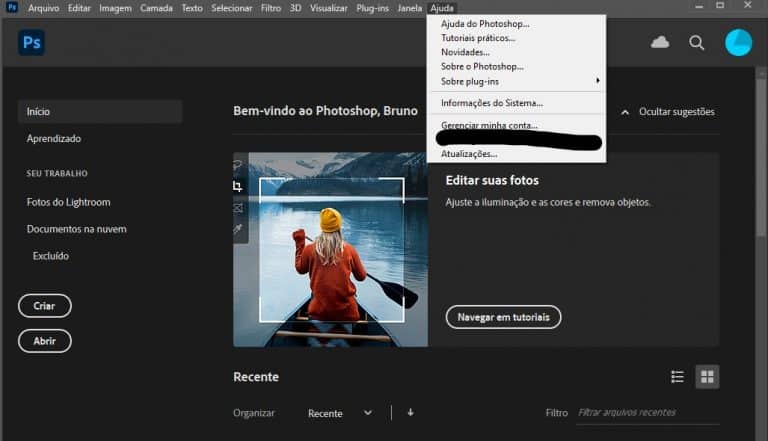
Task: Open Documentos na nuvem in sidebar
Action: coord(76,229)
